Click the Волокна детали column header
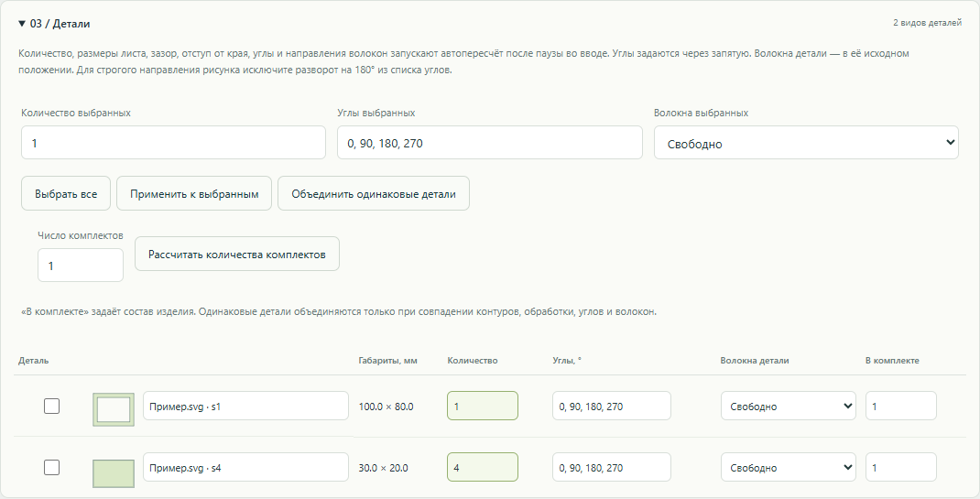This screenshot has width=980, height=499. click(755, 361)
